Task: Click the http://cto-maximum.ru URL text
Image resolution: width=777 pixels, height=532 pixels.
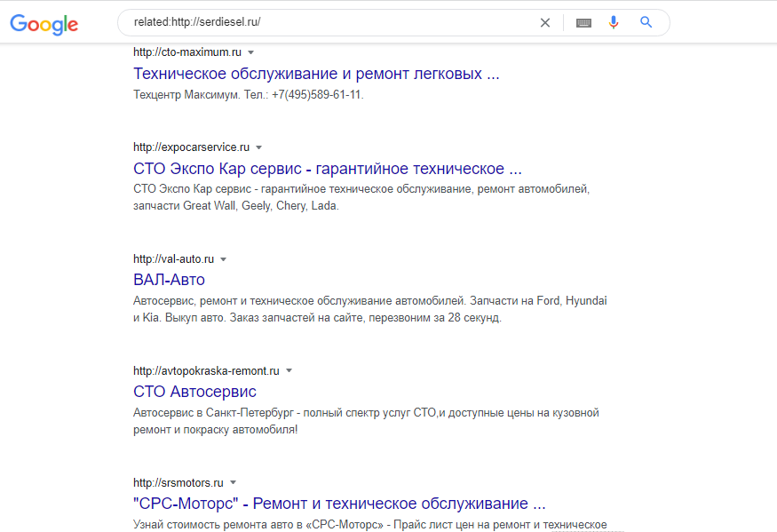Action: tap(187, 52)
